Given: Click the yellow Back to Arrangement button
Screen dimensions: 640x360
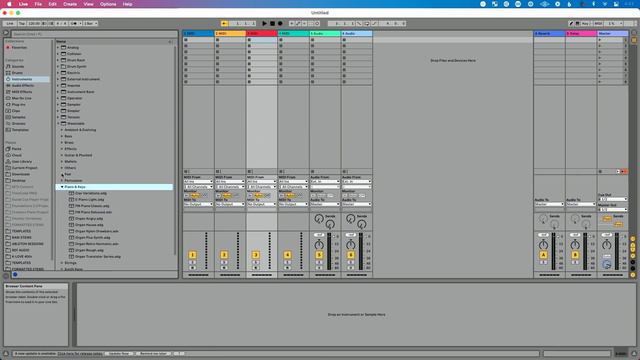Looking at the screenshot, I should (224, 24).
